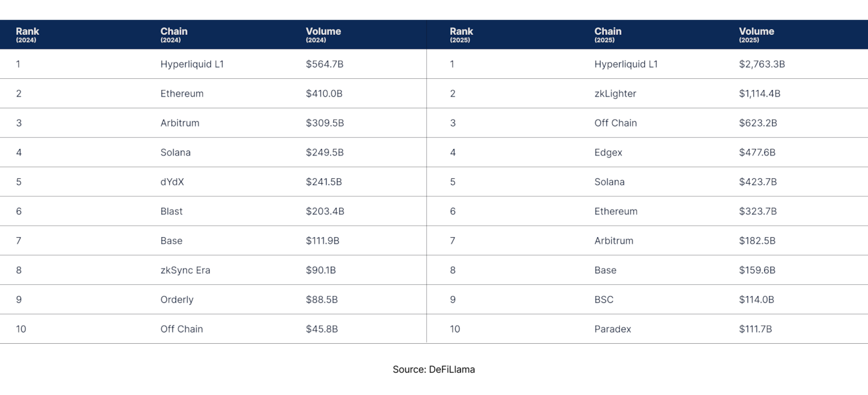
Task: Select the $564.7B volume cell
Action: point(324,64)
